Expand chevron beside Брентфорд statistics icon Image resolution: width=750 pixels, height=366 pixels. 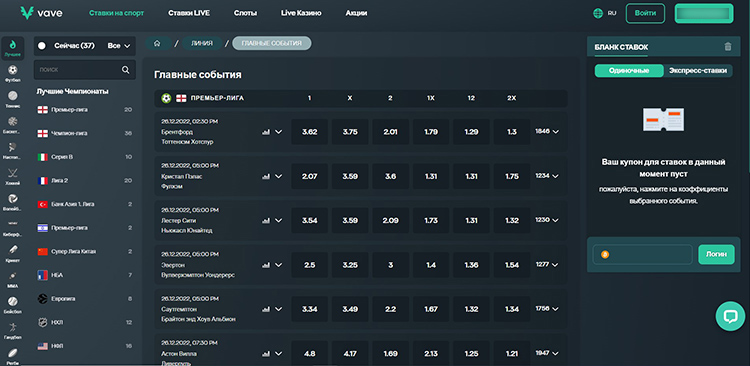[278, 132]
